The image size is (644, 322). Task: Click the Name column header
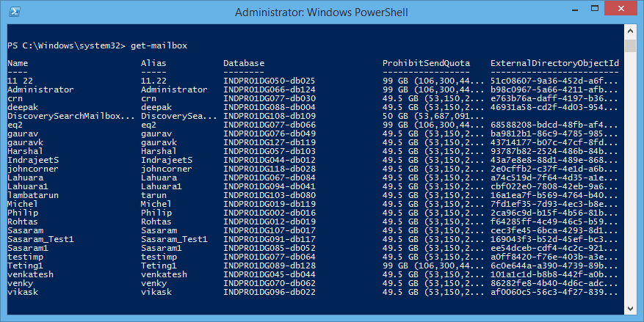[x=18, y=64]
